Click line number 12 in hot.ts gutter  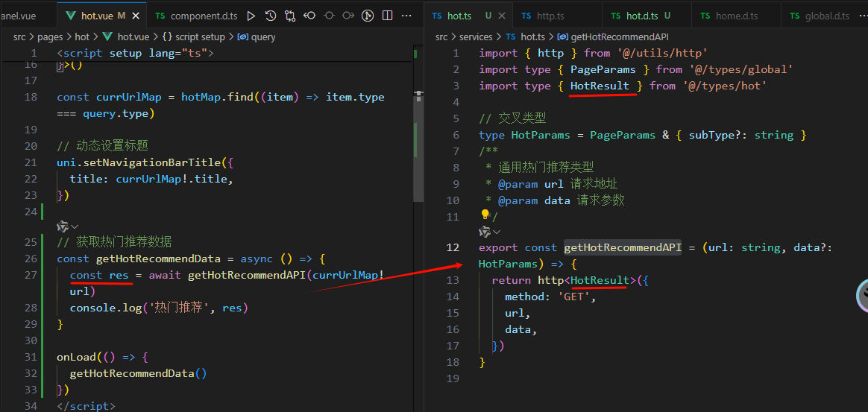pos(453,247)
